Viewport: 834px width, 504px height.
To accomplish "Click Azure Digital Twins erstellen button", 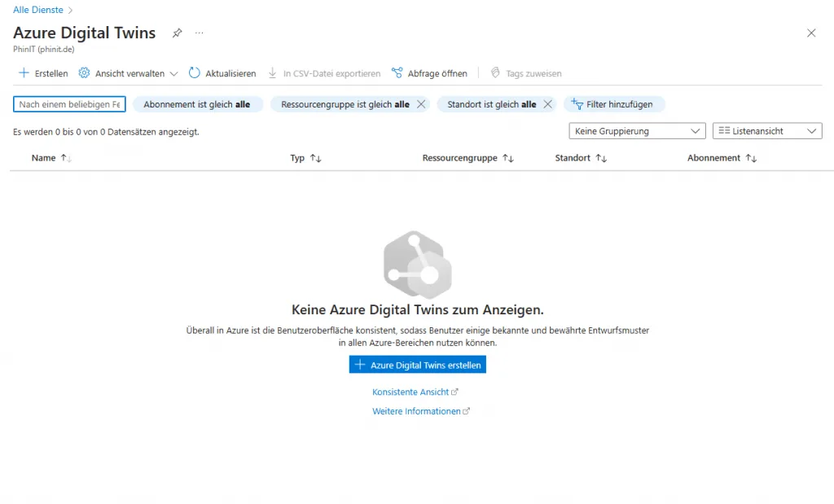I will coord(417,366).
